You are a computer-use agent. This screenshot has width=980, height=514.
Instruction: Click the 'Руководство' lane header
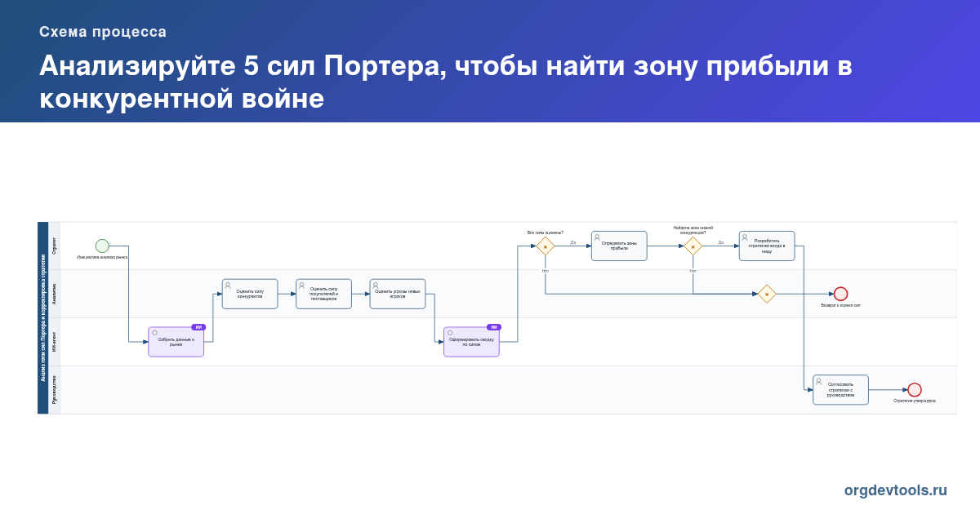(x=55, y=390)
